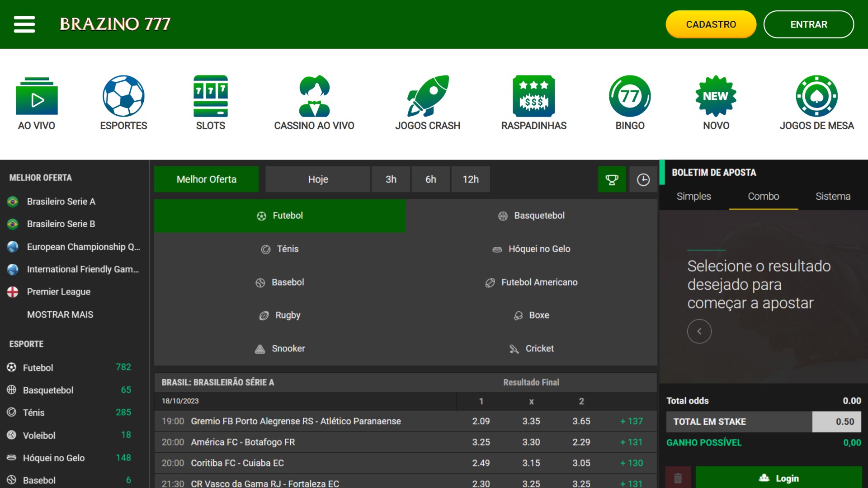
Task: Expand MOSTRAR MAIS leagues list
Action: [x=60, y=314]
